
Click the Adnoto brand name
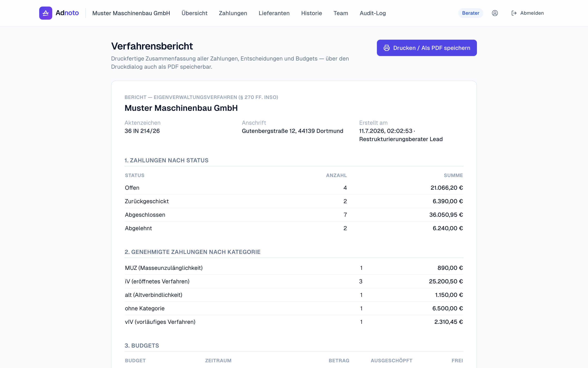67,13
